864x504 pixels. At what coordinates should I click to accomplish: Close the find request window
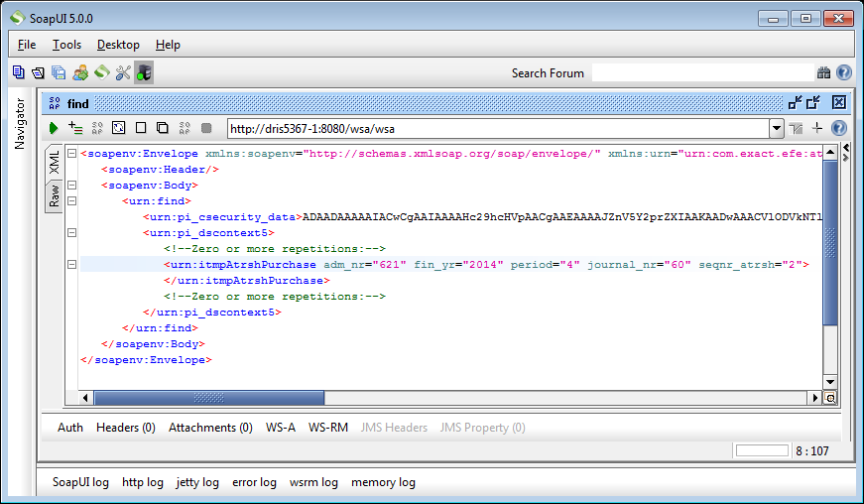838,102
